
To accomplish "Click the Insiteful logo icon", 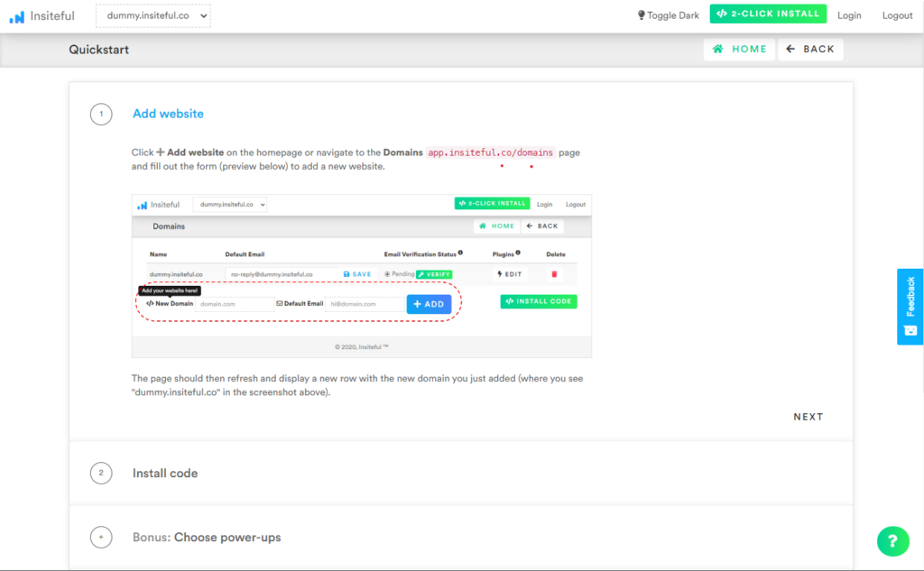I will coord(17,16).
